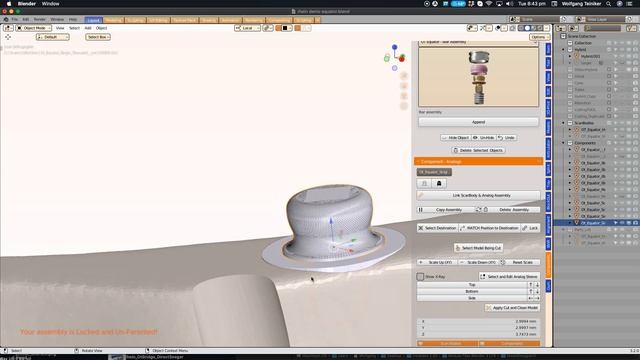The width and height of the screenshot is (640, 360).
Task: Open the Object Mode dropdown
Action: click(x=34, y=28)
